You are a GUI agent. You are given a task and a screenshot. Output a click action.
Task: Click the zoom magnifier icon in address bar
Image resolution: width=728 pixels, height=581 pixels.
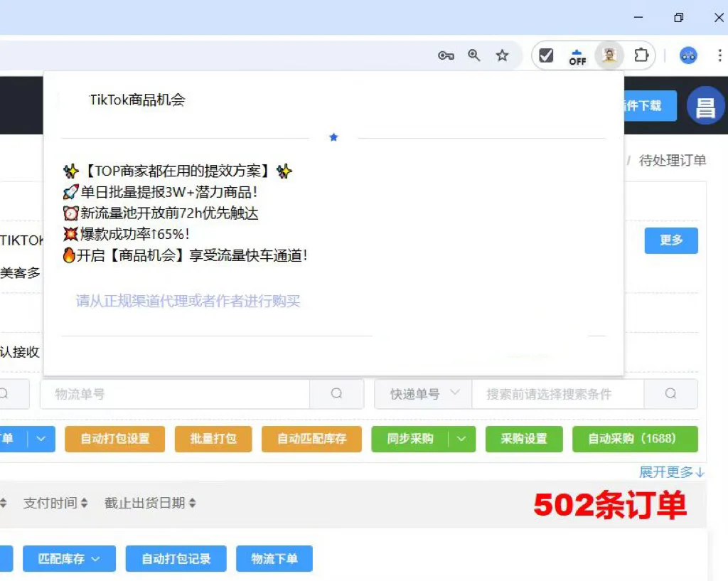[474, 55]
